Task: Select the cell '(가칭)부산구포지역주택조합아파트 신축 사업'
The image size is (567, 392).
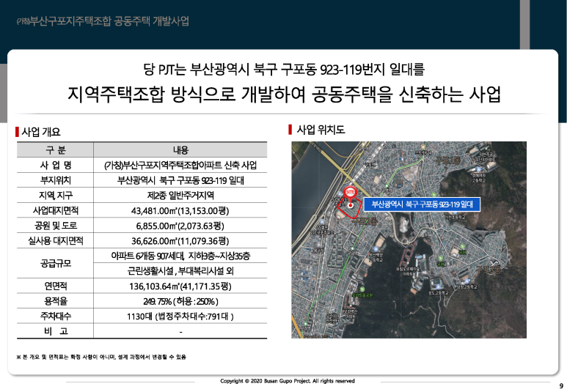Action: pyautogui.click(x=180, y=166)
